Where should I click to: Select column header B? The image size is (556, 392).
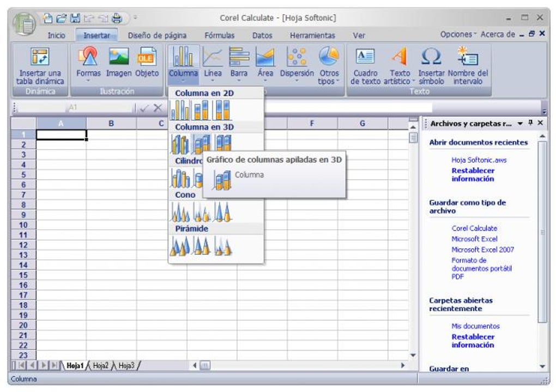[111, 123]
